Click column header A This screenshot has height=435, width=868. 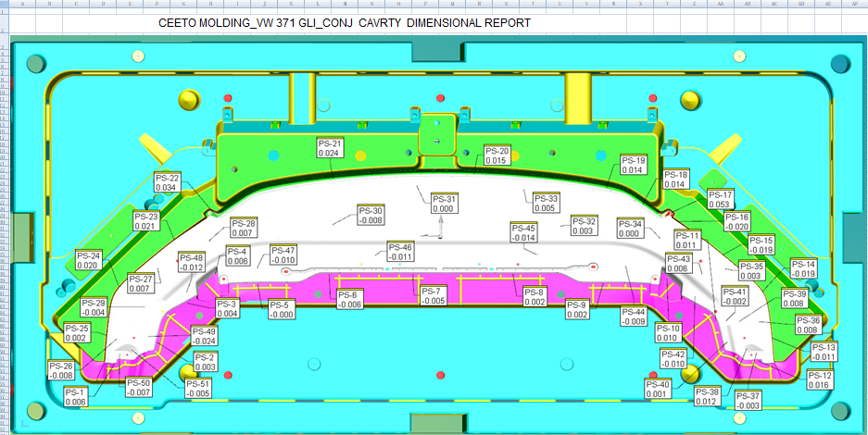(23, 4)
